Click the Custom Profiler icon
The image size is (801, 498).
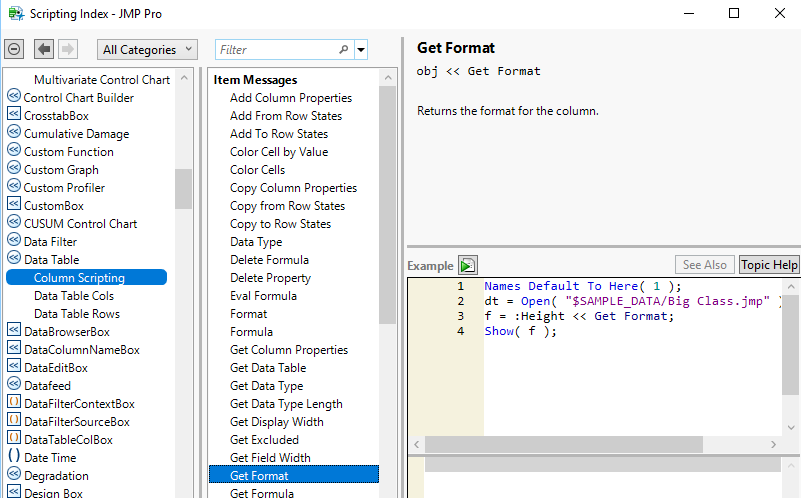click(x=14, y=185)
